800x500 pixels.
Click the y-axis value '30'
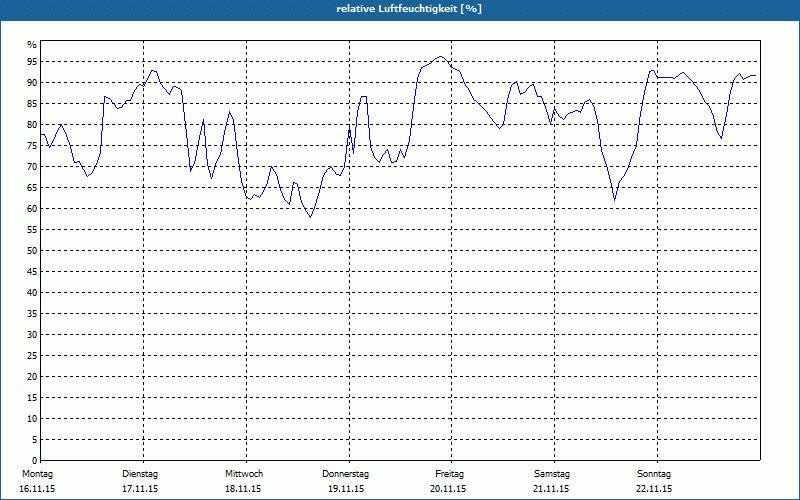point(32,335)
